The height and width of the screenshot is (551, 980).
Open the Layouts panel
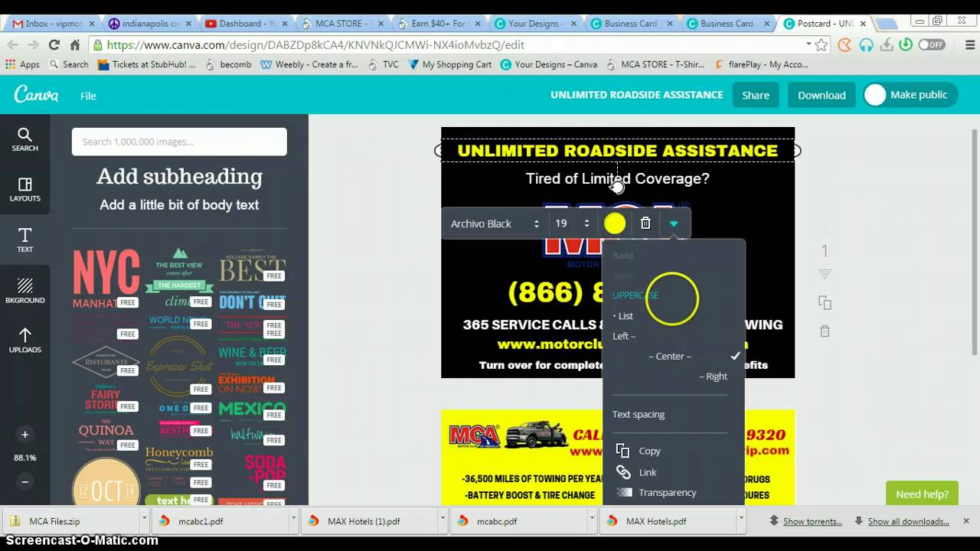pyautogui.click(x=24, y=190)
